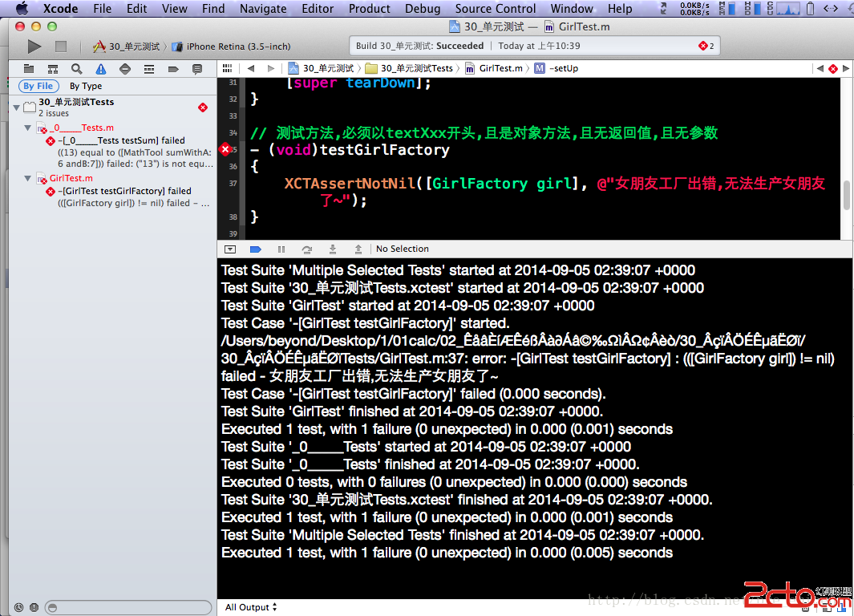Open the Apple menu
Screen dimensions: 854x616
(22, 8)
